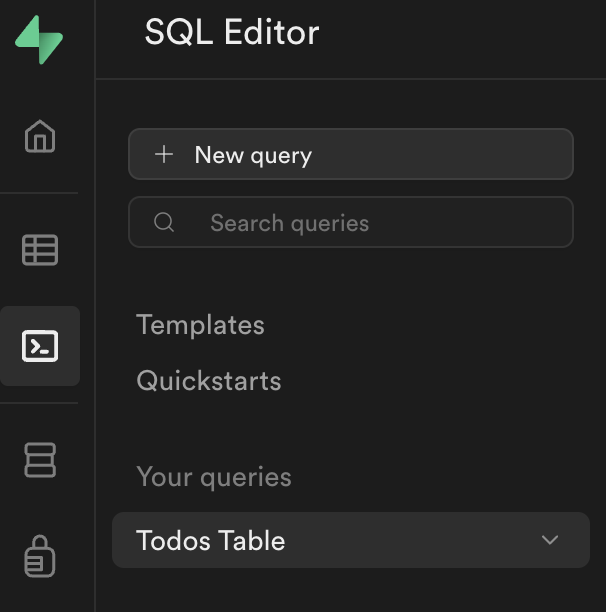606x612 pixels.
Task: Click the SQL Editor page title
Action: (x=232, y=33)
